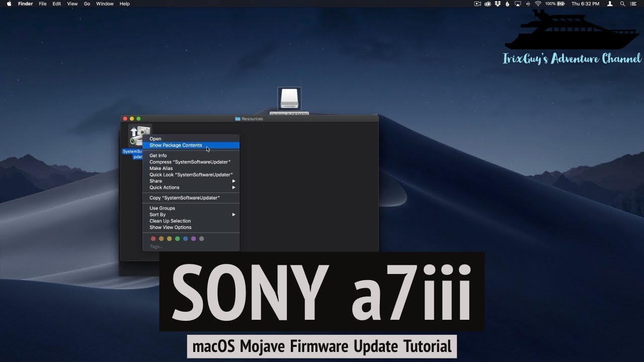Close the Resources Finder window
This screenshot has height=362, width=644.
click(x=125, y=119)
